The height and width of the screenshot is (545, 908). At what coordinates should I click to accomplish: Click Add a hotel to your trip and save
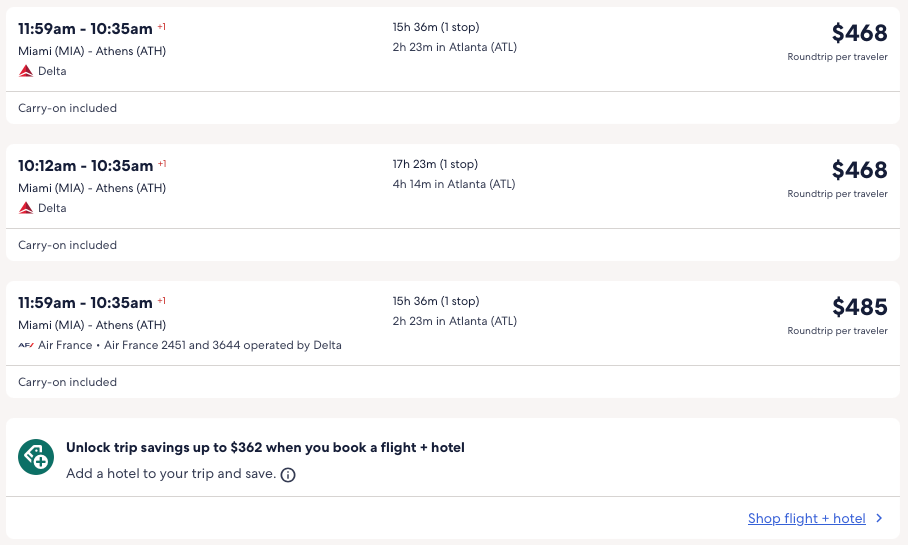click(171, 474)
